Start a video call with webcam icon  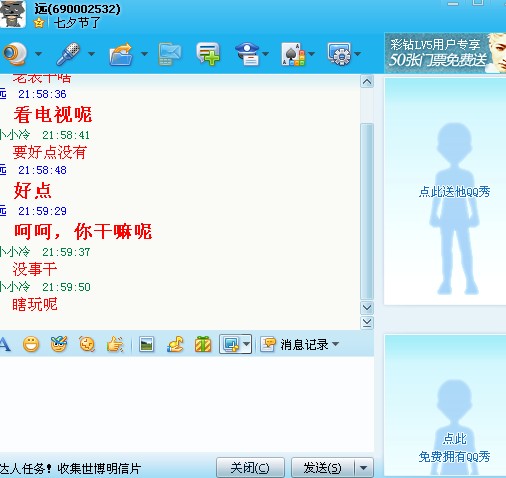point(15,54)
